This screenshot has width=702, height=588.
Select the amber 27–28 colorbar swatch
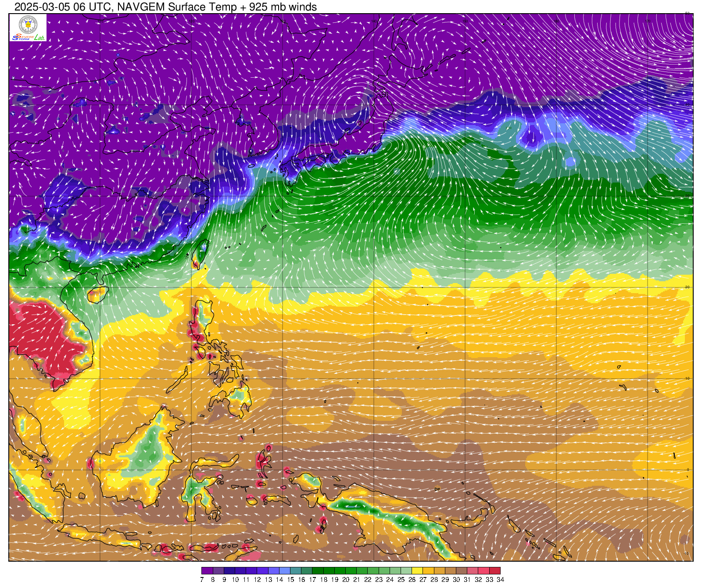pos(429,570)
